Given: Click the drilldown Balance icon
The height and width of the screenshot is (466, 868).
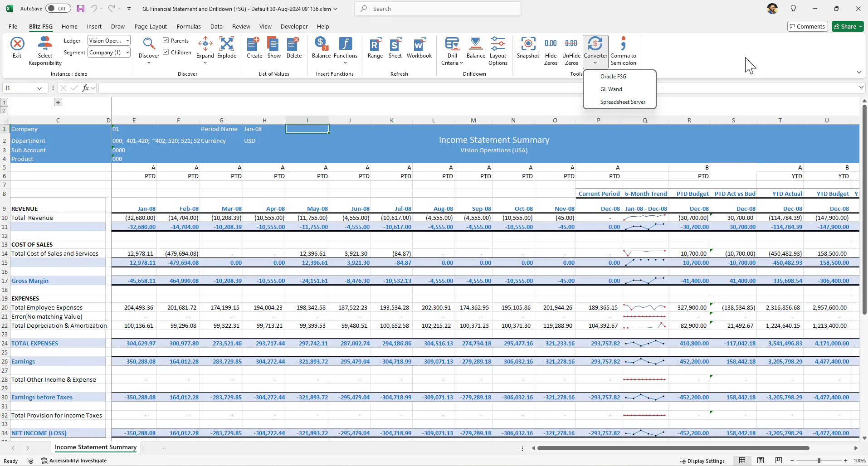Looking at the screenshot, I should point(476,48).
